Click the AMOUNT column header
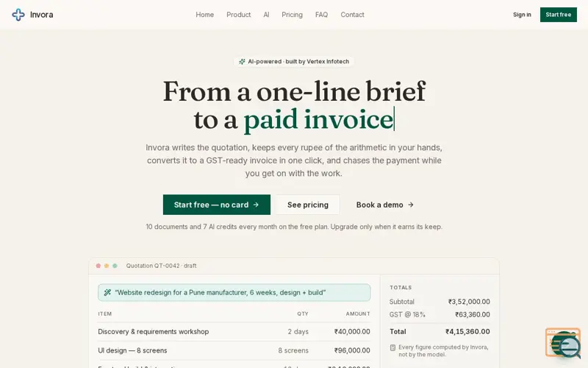This screenshot has height=368, width=588. pos(358,314)
